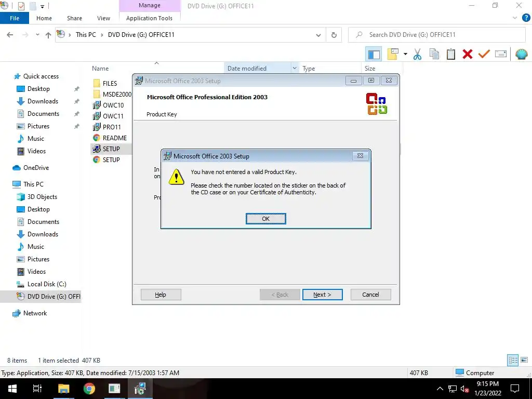Show hidden system tray icons

click(440, 389)
